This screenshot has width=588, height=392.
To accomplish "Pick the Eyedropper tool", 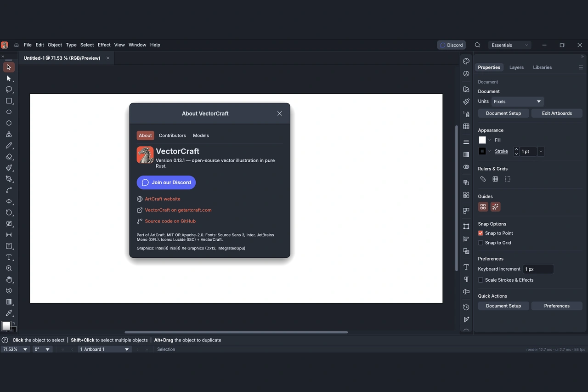I will [x=9, y=313].
